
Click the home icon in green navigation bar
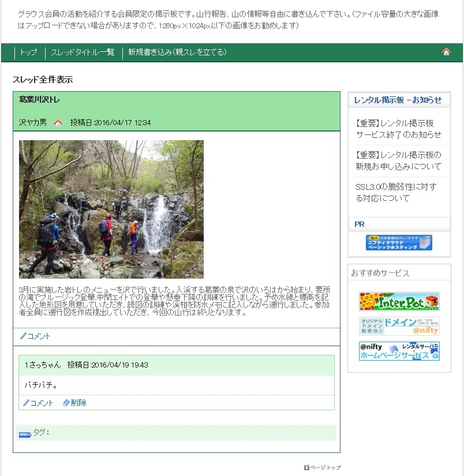pos(446,52)
